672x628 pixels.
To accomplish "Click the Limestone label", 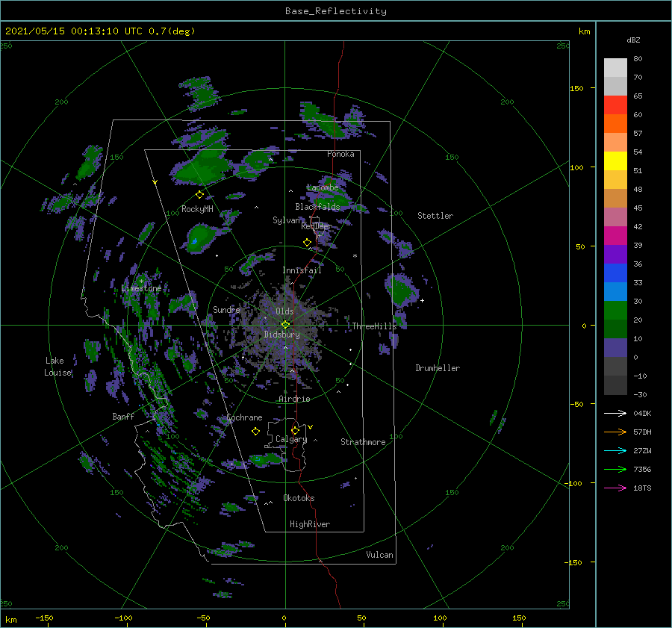I will click(141, 288).
